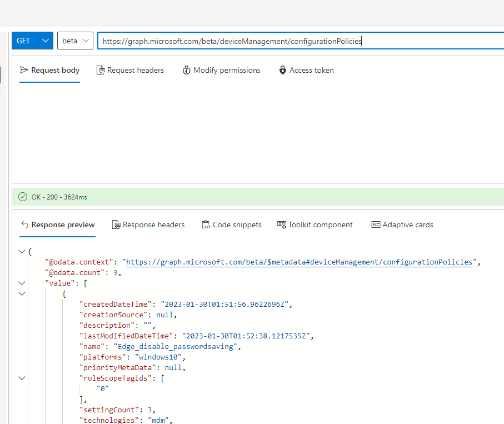Image resolution: width=504 pixels, height=424 pixels.
Task: Click the Modify permissions key icon
Action: [x=186, y=70]
